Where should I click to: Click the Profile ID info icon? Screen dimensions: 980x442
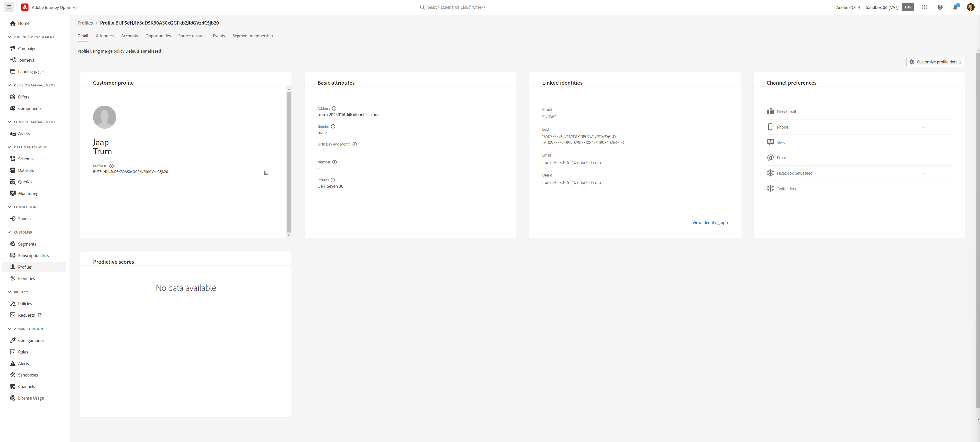(x=112, y=166)
